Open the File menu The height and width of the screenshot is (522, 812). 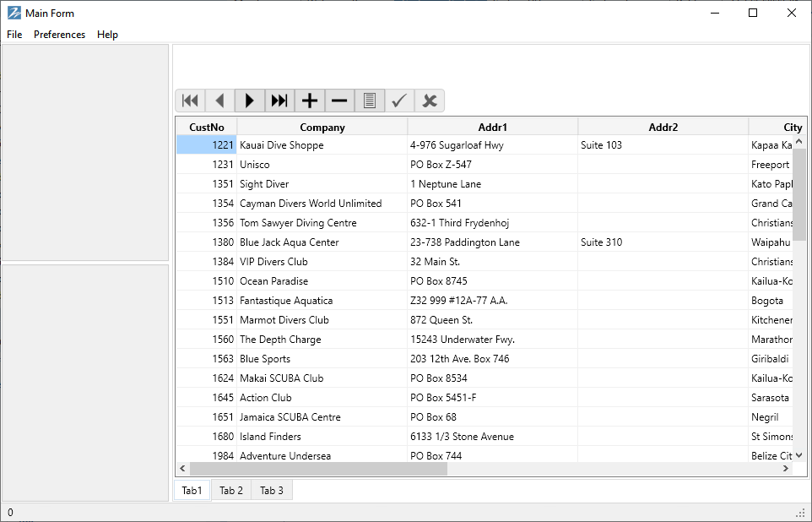[14, 35]
